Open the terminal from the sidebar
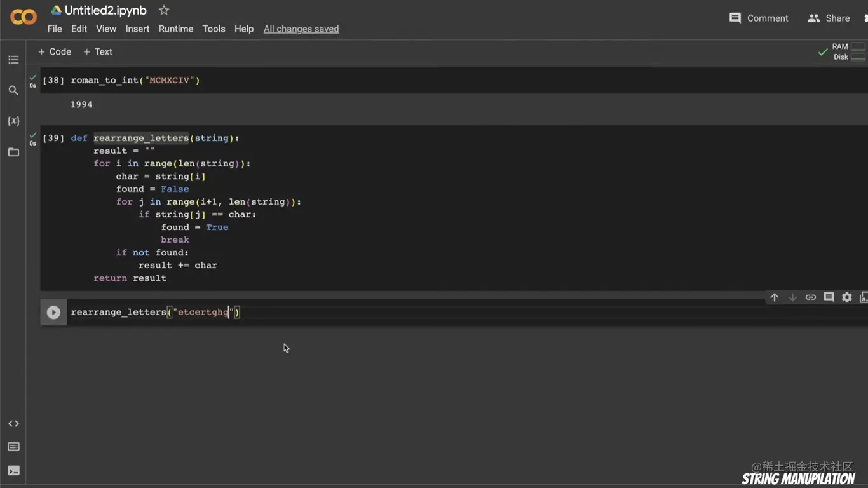The height and width of the screenshot is (488, 868). pyautogui.click(x=13, y=471)
